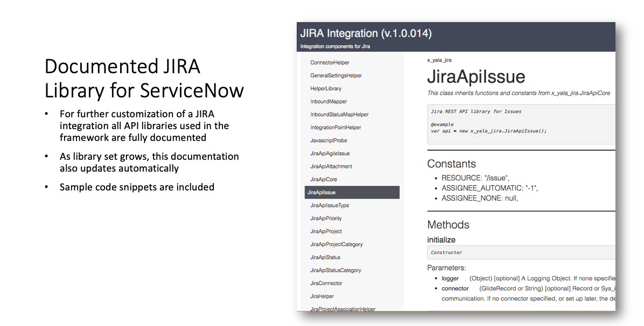Open JiraApiAttachment class docs
The image size is (644, 326).
tap(330, 166)
